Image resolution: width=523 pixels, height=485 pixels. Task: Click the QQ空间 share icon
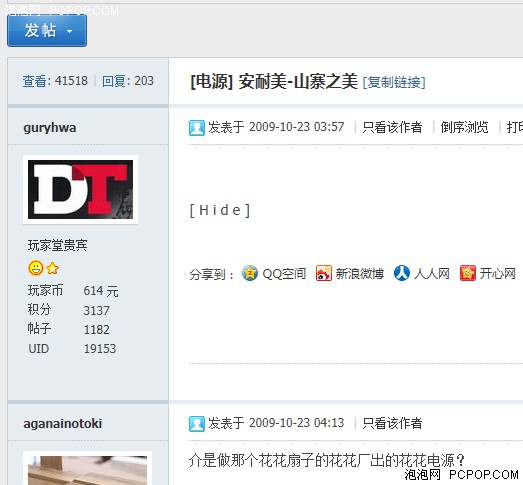[250, 274]
